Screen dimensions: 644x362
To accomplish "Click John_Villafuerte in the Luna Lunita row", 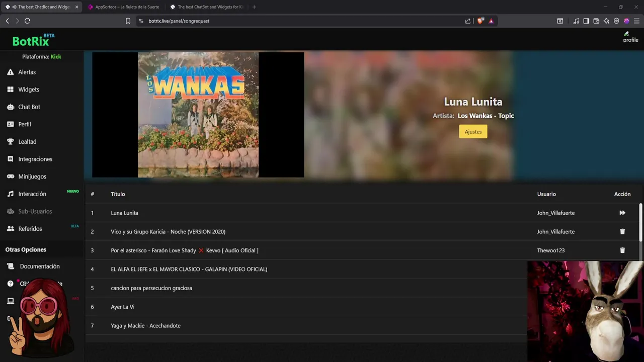I will [x=556, y=213].
